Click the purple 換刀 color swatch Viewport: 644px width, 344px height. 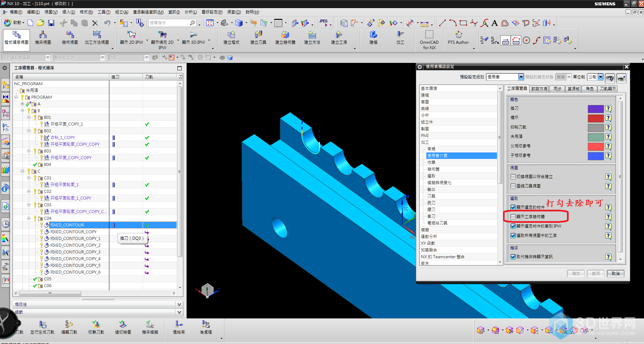click(595, 109)
